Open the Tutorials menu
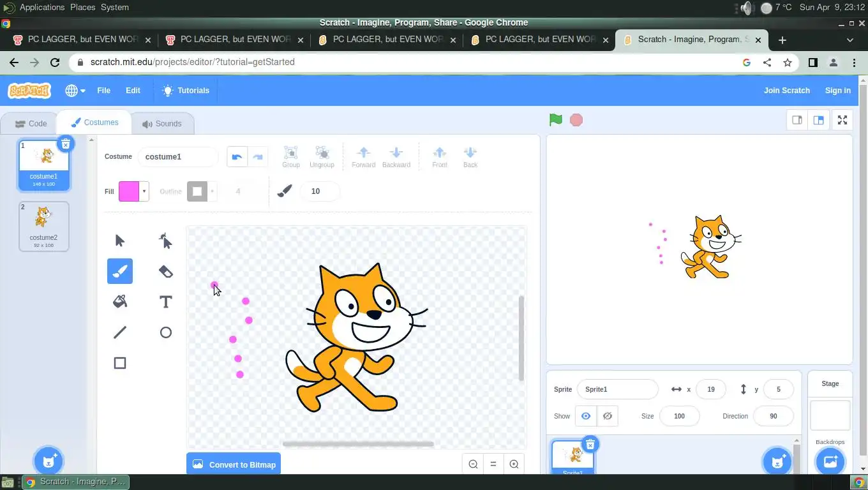This screenshot has width=868, height=490. [186, 91]
